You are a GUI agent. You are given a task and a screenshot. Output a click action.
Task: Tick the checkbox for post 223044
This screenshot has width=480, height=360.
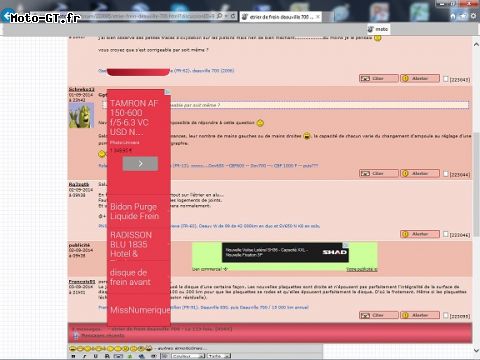446,174
